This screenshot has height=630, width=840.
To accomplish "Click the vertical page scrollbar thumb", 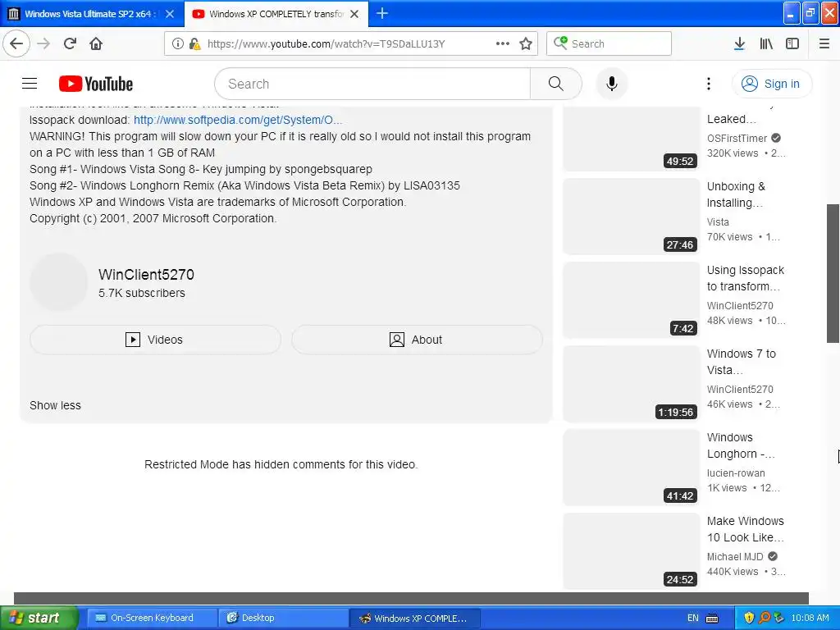I will [x=833, y=273].
